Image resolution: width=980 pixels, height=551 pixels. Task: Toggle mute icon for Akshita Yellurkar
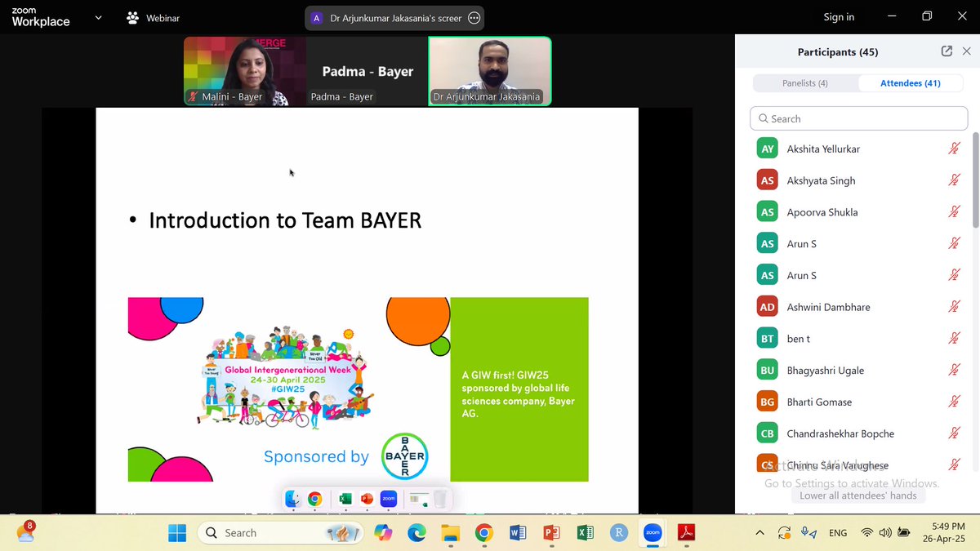point(953,149)
